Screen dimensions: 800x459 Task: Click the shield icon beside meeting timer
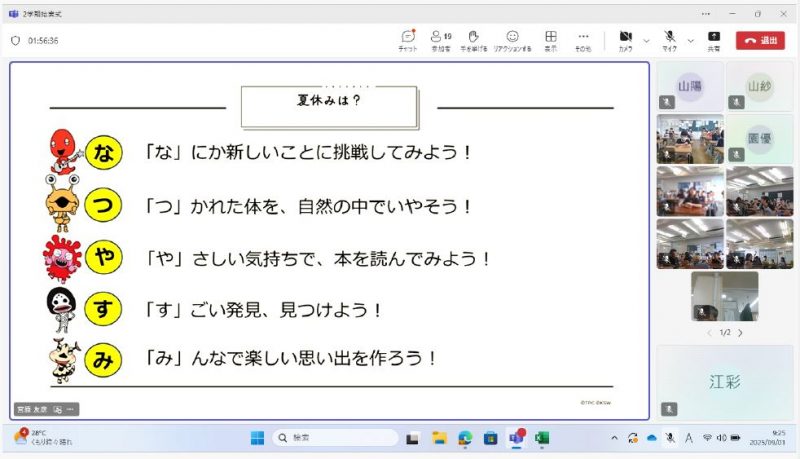(15, 41)
